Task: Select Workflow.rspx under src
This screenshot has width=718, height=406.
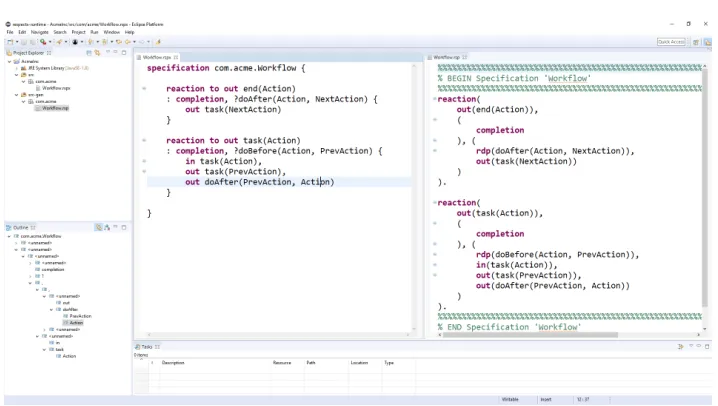Action: [56, 88]
